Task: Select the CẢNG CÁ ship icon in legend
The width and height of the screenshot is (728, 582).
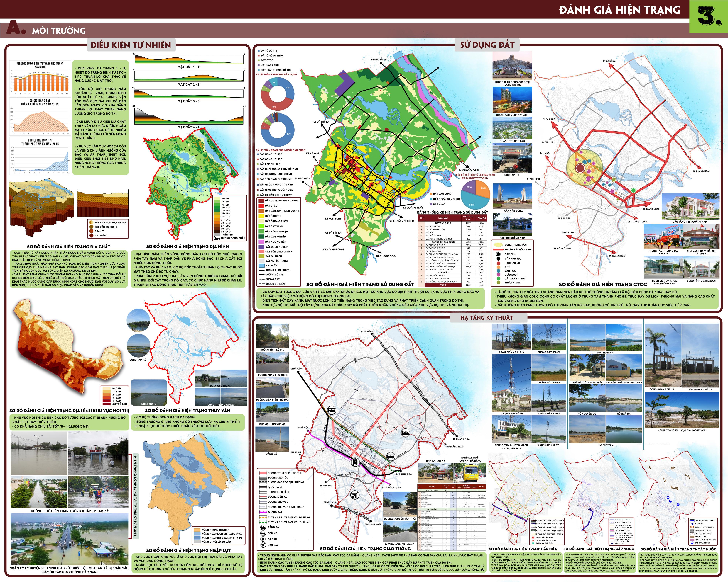Action: coord(263,527)
